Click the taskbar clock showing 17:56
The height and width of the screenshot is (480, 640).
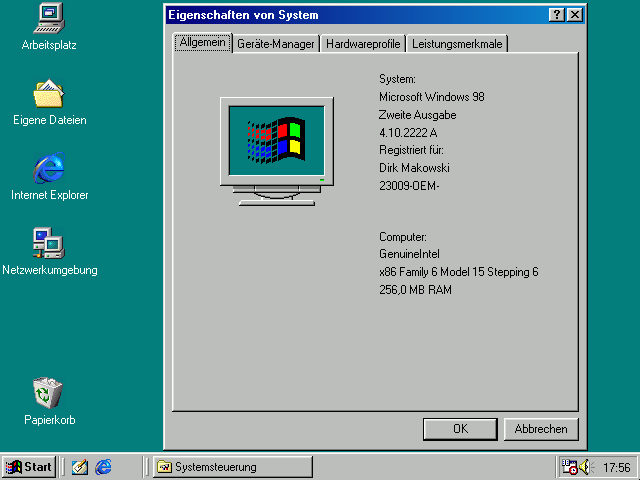[617, 467]
